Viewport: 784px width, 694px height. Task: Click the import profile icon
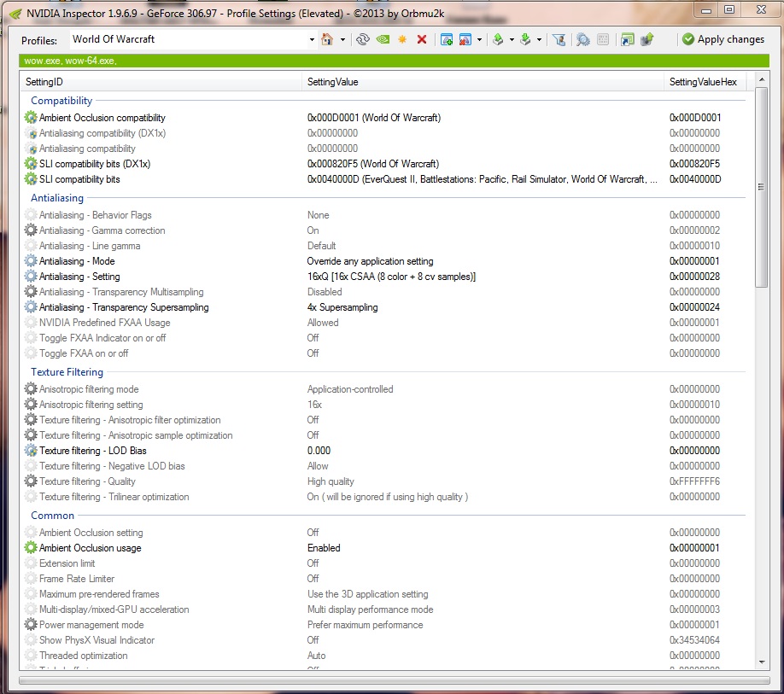(x=525, y=39)
